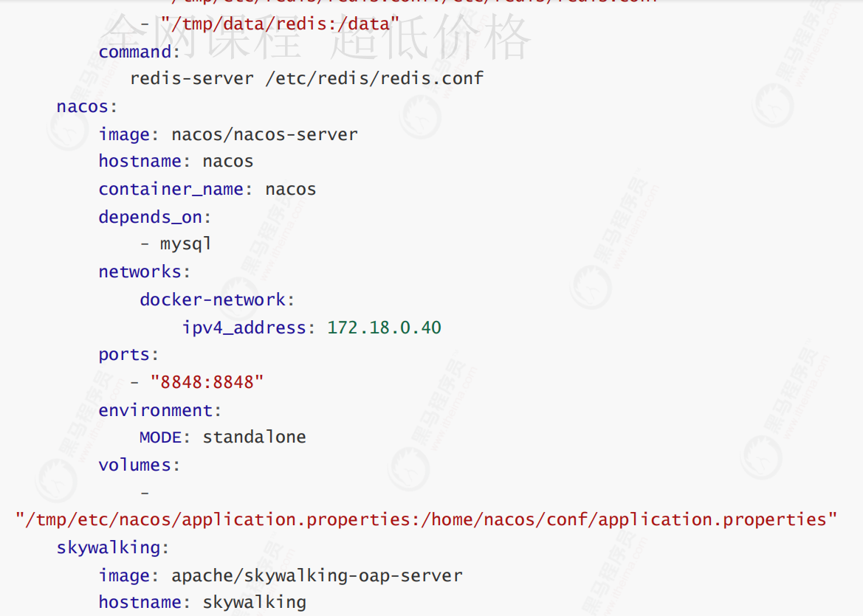Click 'redis-server /etc/redis/redis.conf' command line

306,79
